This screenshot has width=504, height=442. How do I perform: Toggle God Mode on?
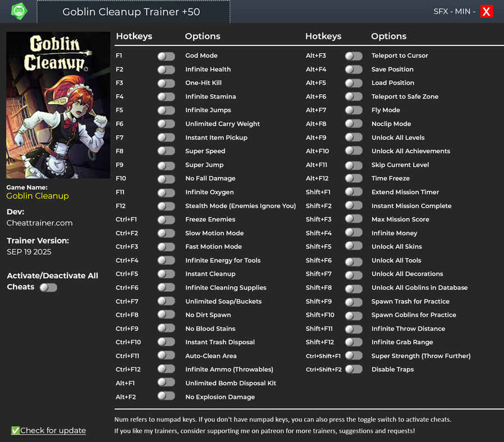(x=166, y=56)
